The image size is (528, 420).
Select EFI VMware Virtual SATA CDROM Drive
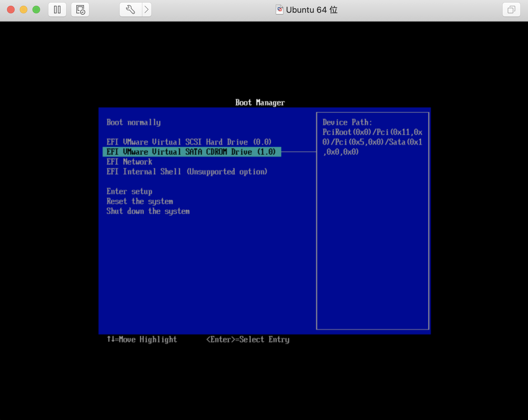pyautogui.click(x=192, y=152)
